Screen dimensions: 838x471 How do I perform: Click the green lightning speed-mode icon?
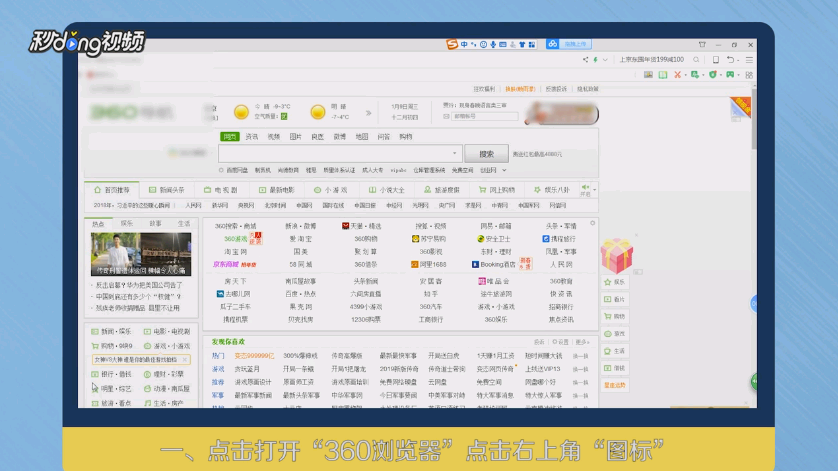595,60
